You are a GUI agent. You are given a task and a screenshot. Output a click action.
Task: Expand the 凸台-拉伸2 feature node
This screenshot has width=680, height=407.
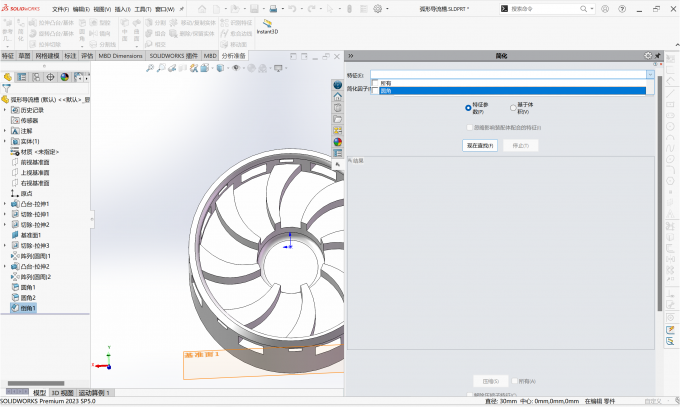point(5,266)
